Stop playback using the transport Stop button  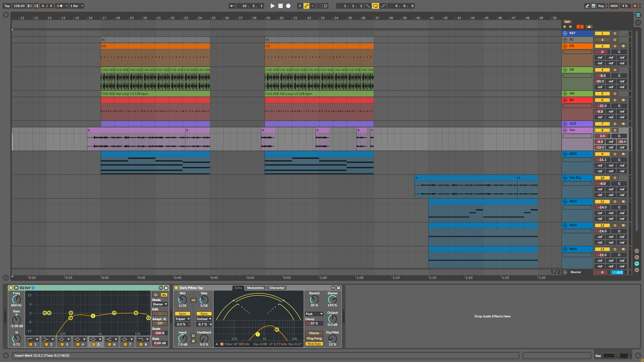(x=281, y=6)
